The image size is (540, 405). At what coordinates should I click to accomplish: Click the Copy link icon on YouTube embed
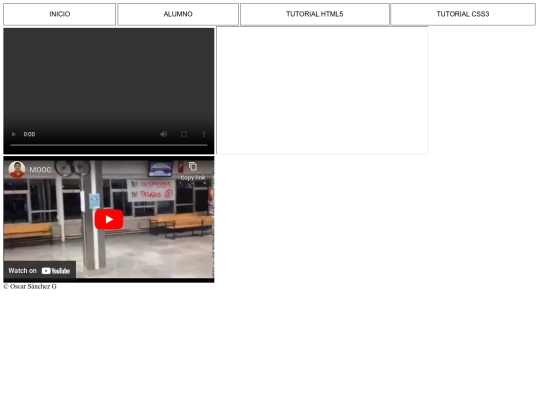193,171
